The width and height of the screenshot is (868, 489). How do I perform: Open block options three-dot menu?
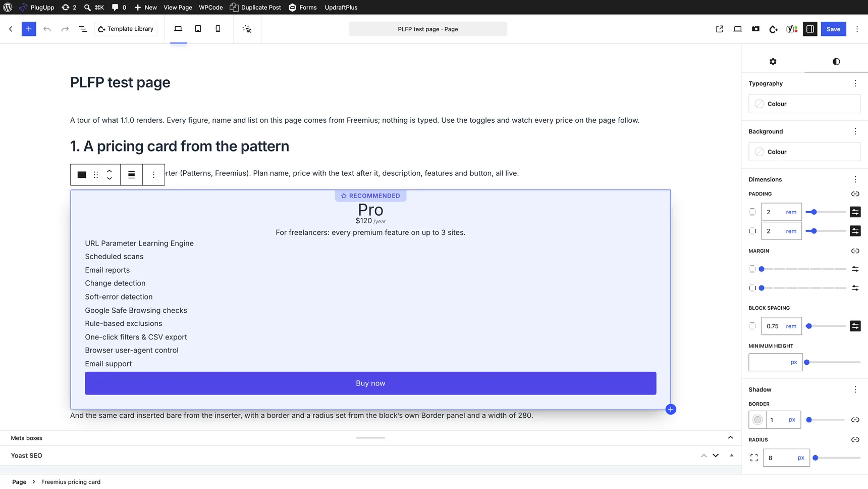(153, 175)
